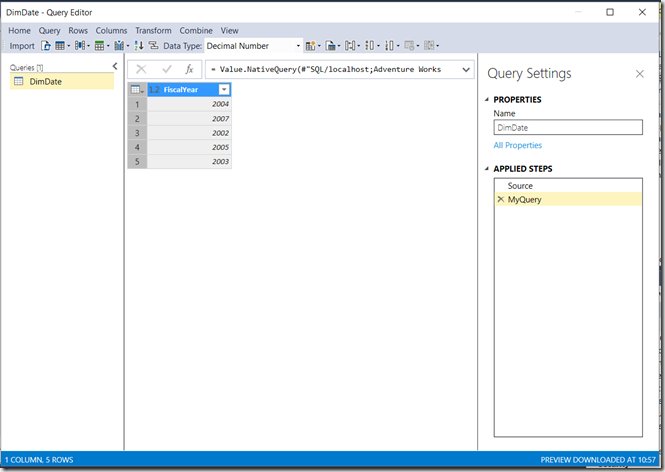Select row number 3 header
This screenshot has height=472, width=665.
[137, 133]
